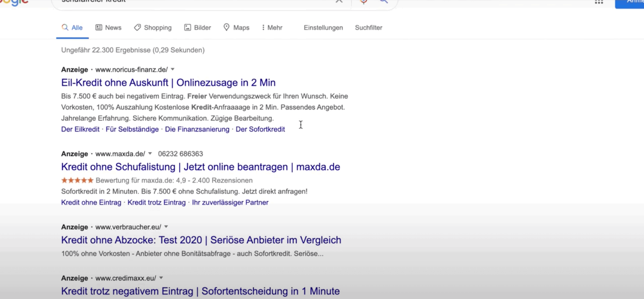The image size is (644, 299).
Task: Click the maxda phone number 06232 686363
Action: coord(180,154)
